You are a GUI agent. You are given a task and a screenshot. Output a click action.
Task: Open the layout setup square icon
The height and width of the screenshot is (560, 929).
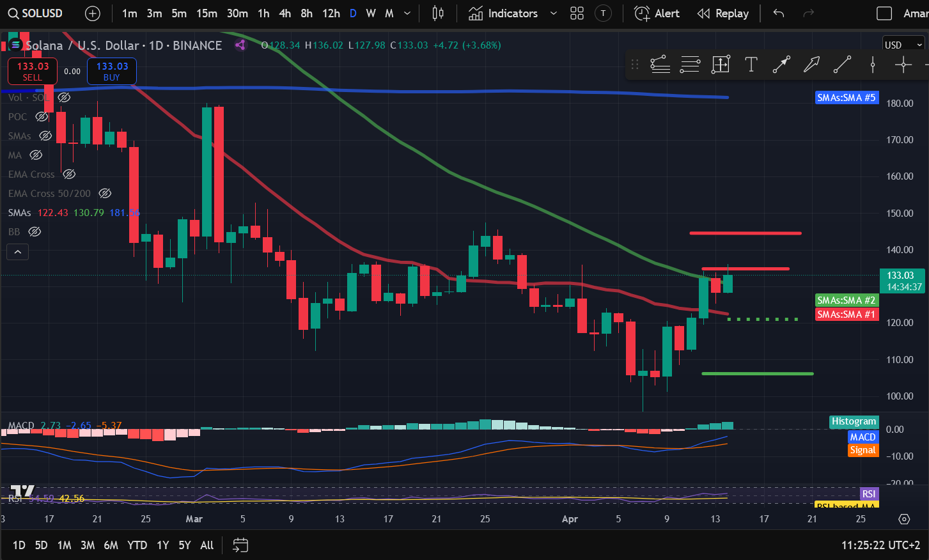click(x=884, y=13)
